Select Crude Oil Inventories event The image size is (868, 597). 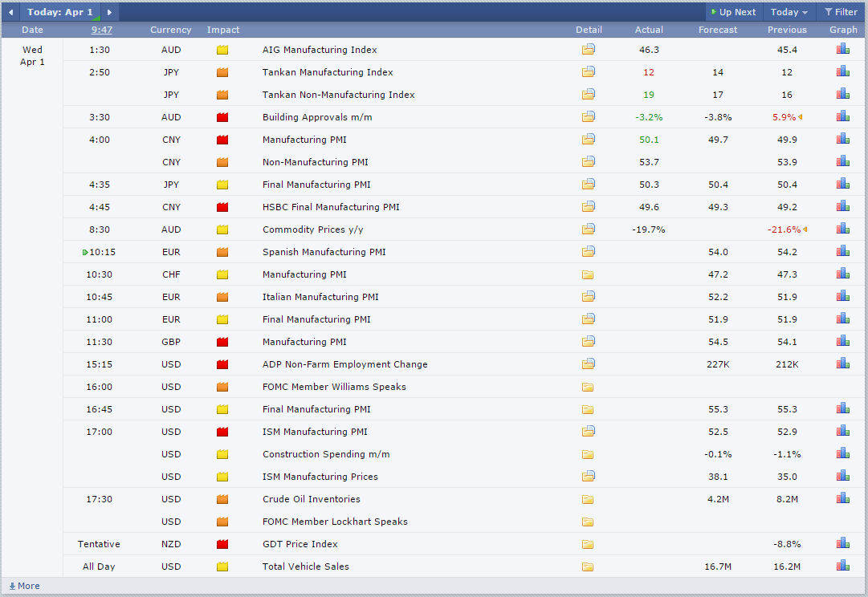[311, 499]
